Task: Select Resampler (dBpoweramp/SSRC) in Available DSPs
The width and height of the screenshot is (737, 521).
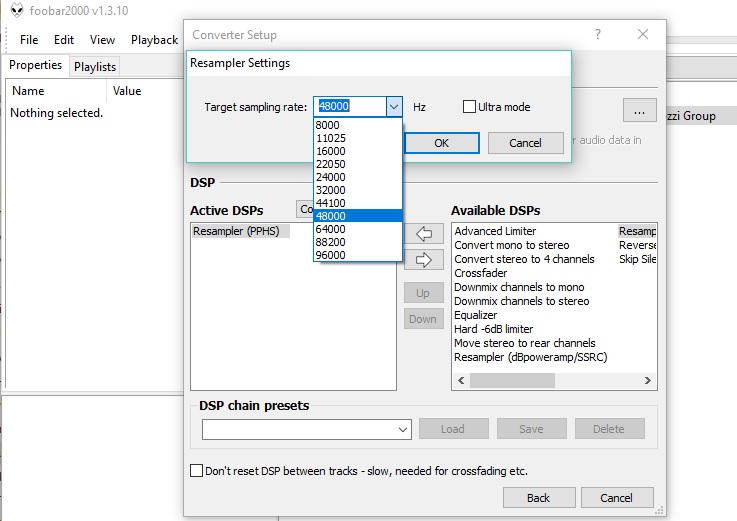Action: (531, 357)
